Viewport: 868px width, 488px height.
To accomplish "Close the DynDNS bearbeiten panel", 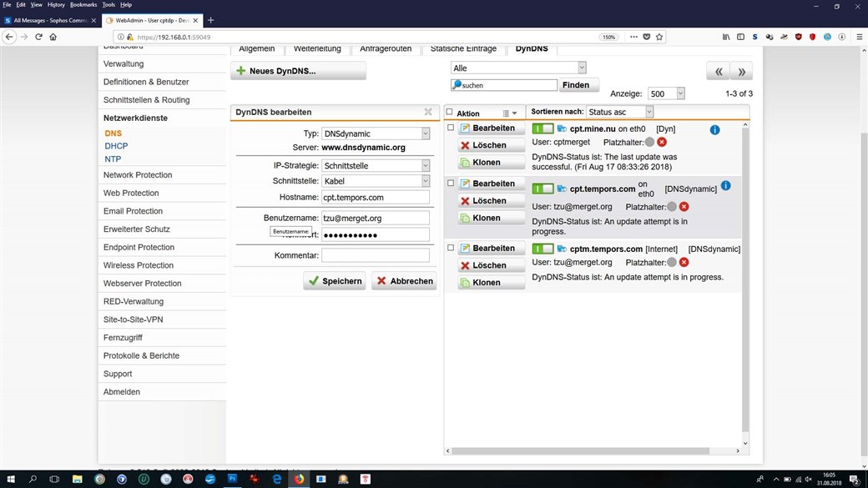I will (428, 112).
